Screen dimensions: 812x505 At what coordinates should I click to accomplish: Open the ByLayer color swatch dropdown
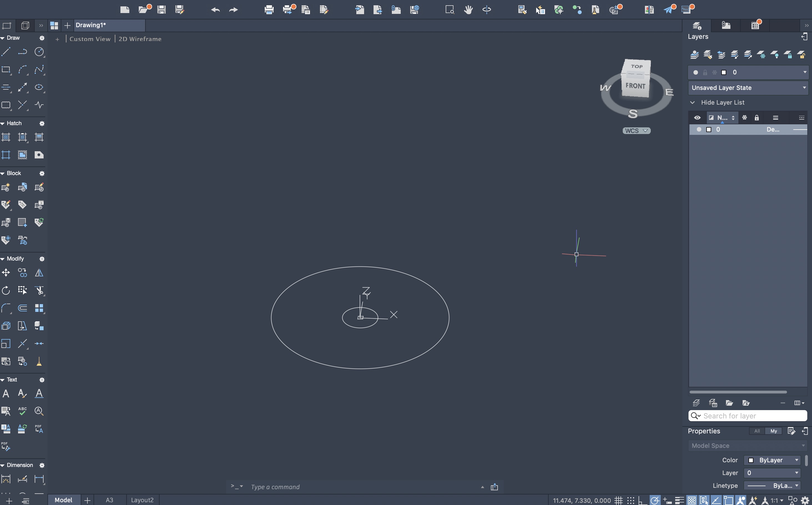772,460
